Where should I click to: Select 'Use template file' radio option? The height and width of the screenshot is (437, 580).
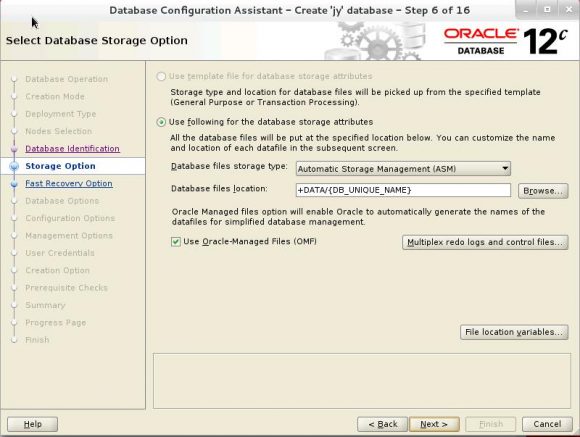point(161,77)
